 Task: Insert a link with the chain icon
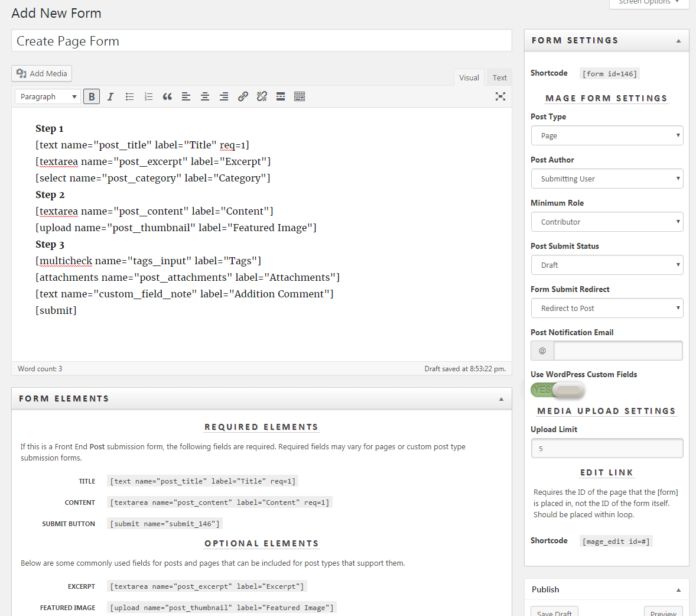coord(243,96)
